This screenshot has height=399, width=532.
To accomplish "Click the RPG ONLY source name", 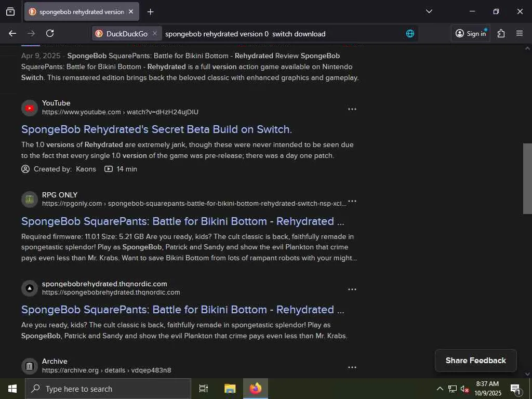I will coord(60,195).
